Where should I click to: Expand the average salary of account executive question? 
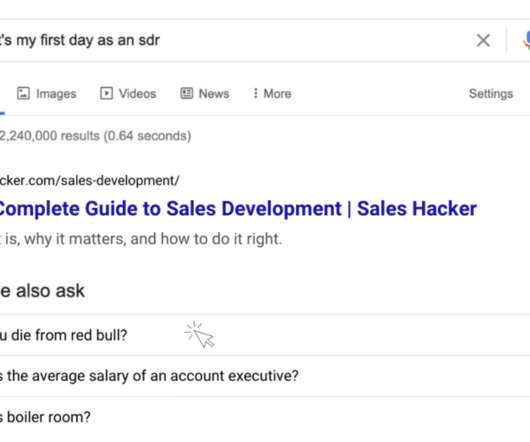tap(265, 376)
